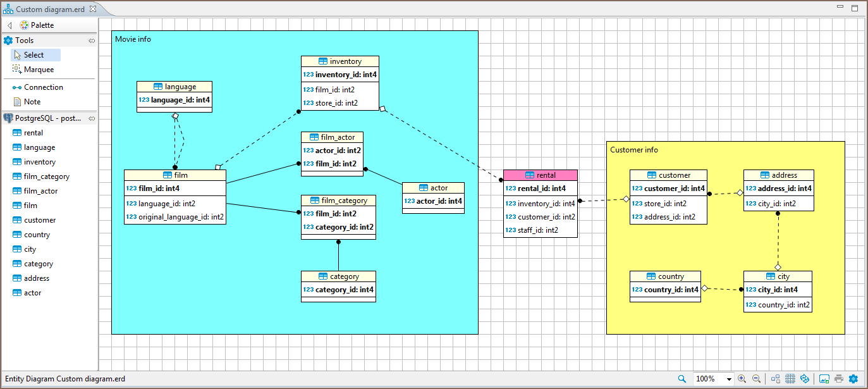Click the zoom out magnifier button

[756, 378]
